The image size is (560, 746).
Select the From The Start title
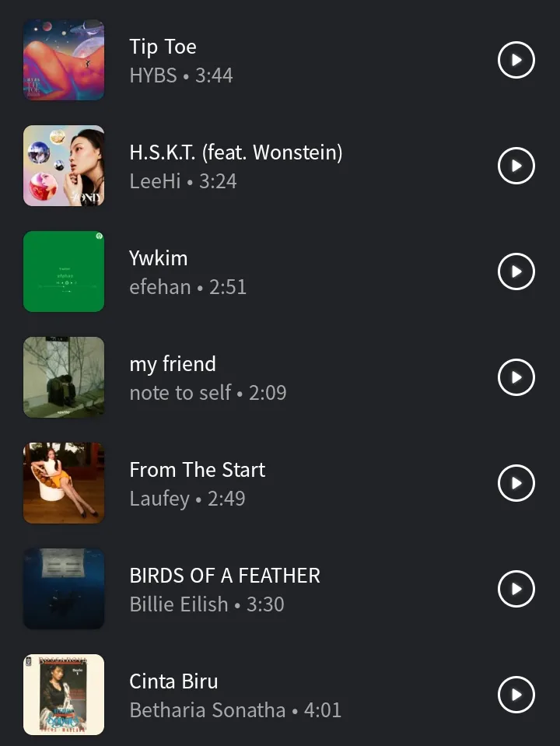[197, 470]
